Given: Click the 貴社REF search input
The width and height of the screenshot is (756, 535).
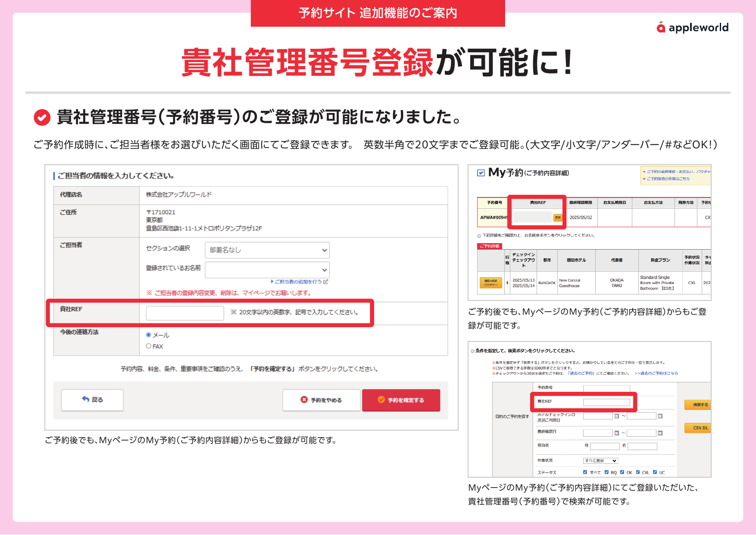Looking at the screenshot, I should (606, 402).
